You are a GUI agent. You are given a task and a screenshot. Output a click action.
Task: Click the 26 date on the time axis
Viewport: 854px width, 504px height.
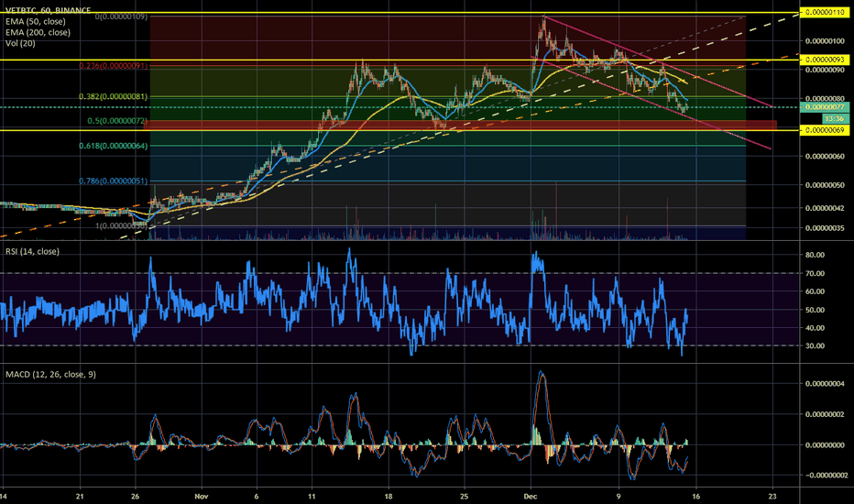pos(135,497)
